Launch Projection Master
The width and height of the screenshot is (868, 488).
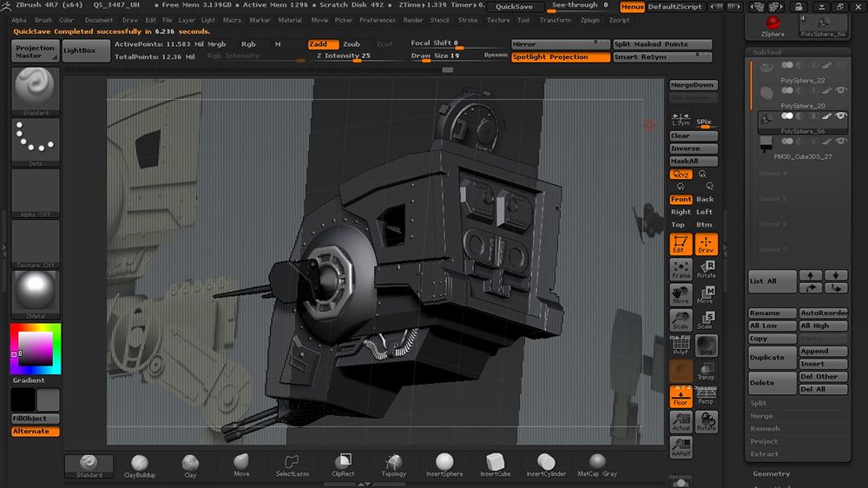[x=36, y=51]
